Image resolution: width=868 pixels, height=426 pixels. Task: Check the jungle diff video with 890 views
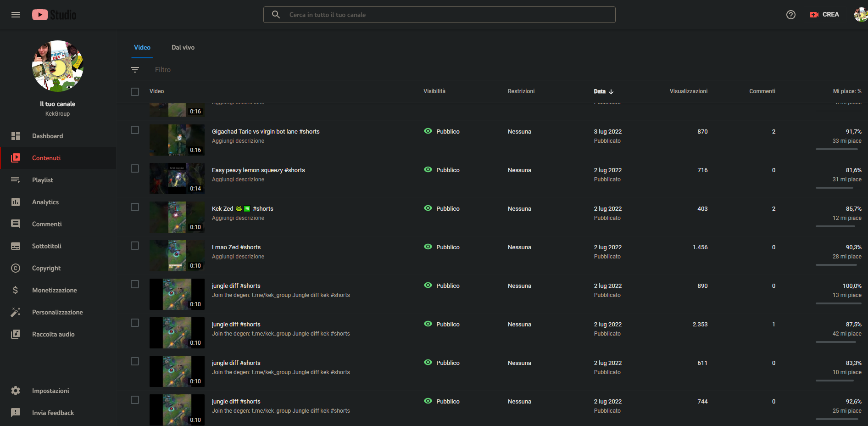tap(135, 284)
